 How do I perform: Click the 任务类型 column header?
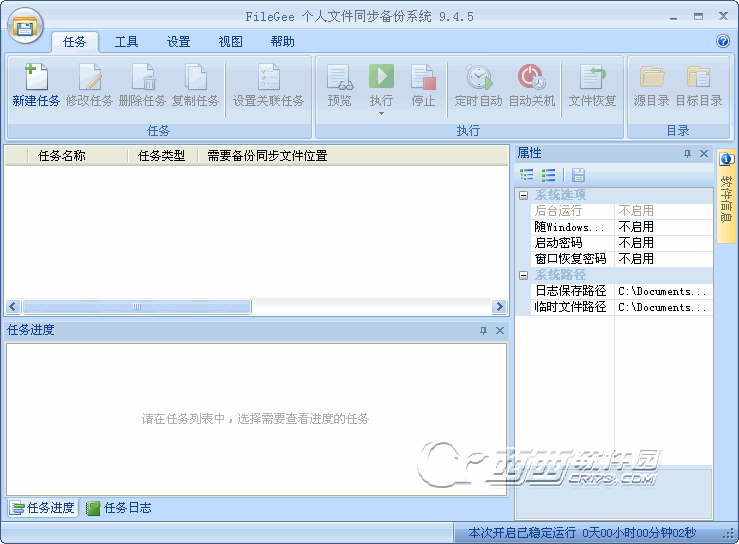point(162,156)
